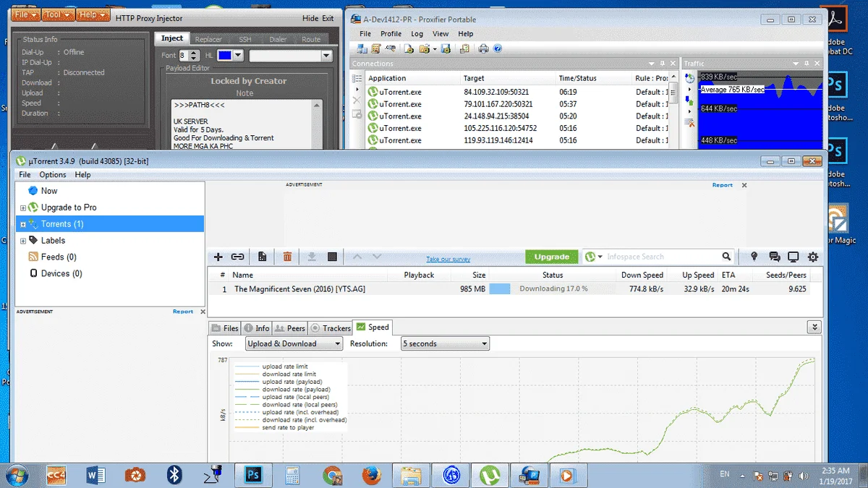The width and height of the screenshot is (868, 488).
Task: Open the lightbulb tips icon in uTorrent
Action: pyautogui.click(x=754, y=257)
